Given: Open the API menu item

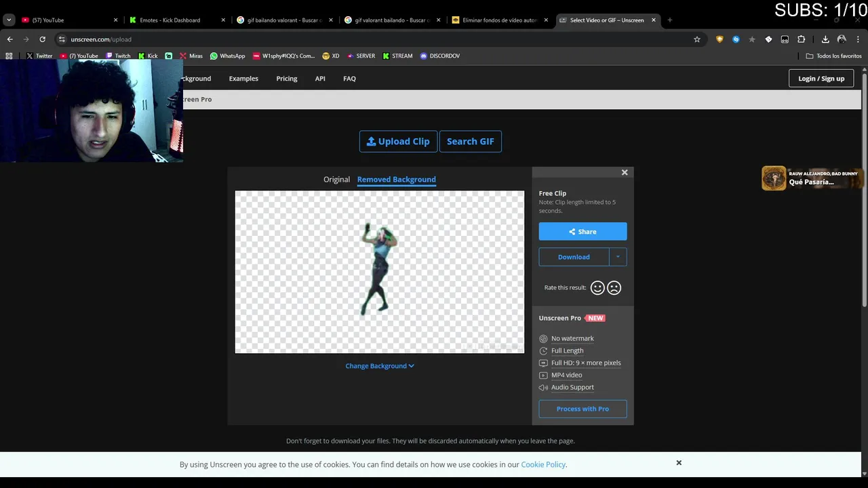Looking at the screenshot, I should pos(320,79).
